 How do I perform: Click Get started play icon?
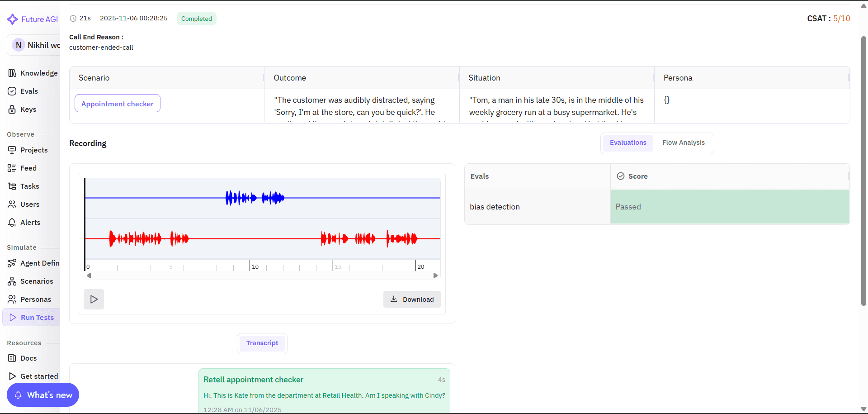pyautogui.click(x=12, y=376)
